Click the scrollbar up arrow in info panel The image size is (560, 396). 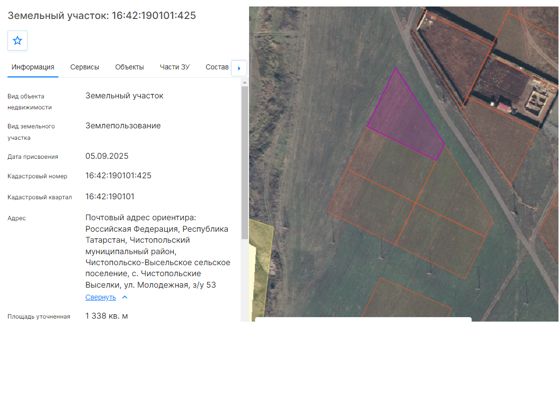click(x=245, y=82)
